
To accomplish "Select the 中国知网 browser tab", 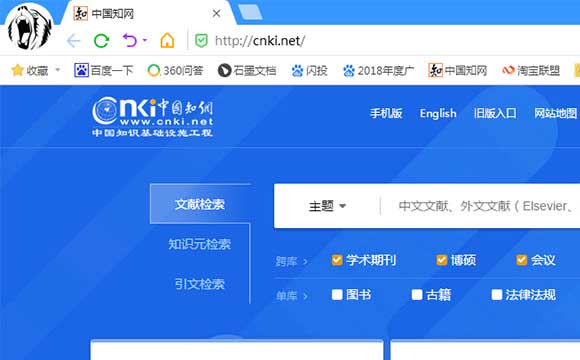I will 148,13.
